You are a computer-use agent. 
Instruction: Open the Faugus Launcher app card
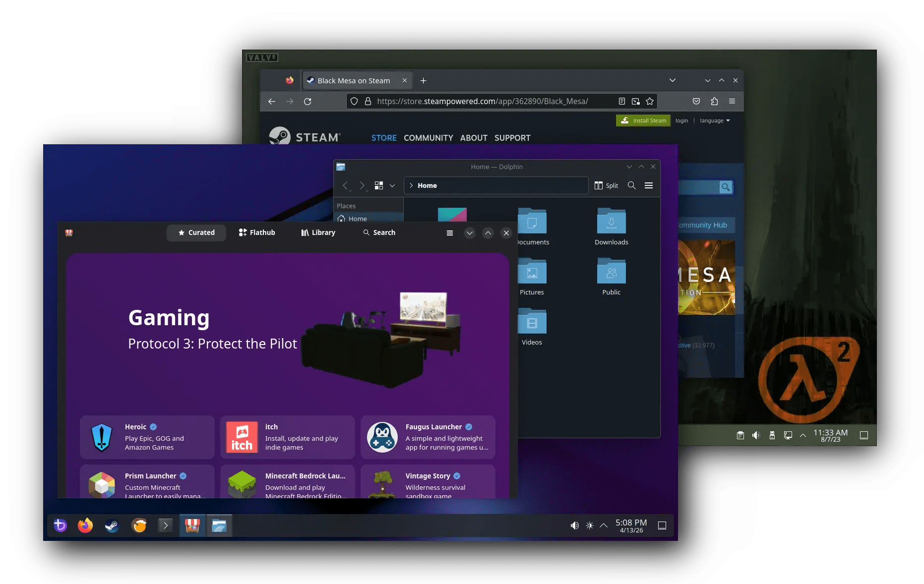click(428, 437)
